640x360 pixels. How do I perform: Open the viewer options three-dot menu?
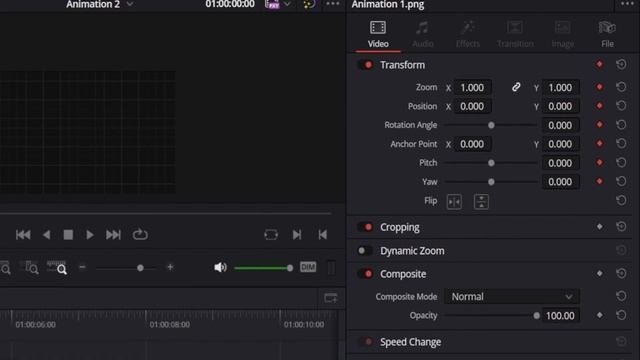click(x=333, y=4)
